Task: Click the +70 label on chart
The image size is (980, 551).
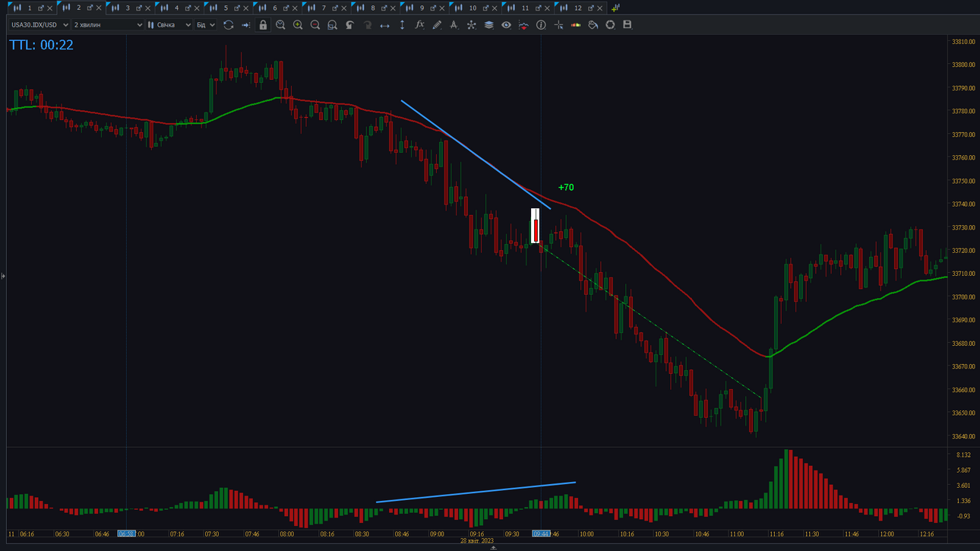Action: (x=566, y=188)
